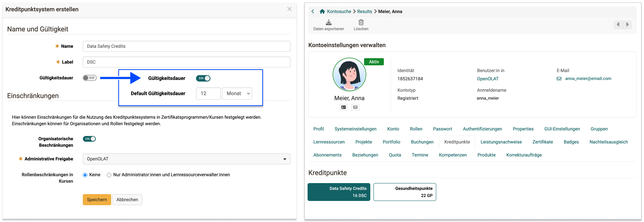Select the Kreditpunkte tab

point(457,142)
